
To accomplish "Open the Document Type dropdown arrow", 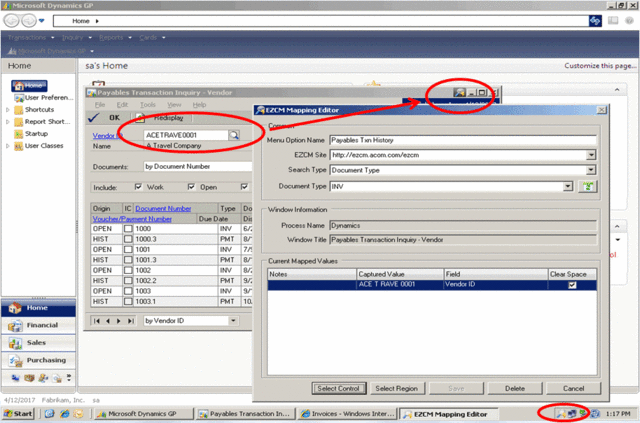I will (x=568, y=187).
